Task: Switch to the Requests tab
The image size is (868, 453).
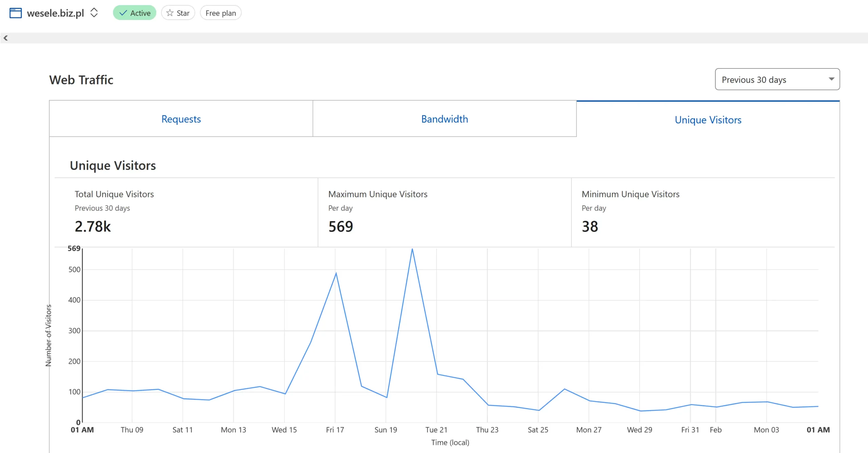Action: click(181, 119)
